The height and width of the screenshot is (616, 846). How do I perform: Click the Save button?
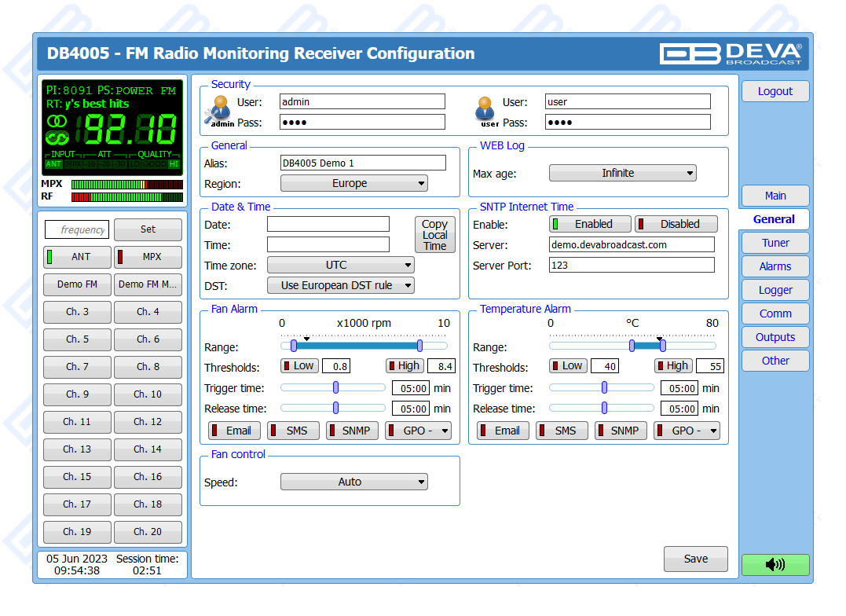[x=695, y=559]
